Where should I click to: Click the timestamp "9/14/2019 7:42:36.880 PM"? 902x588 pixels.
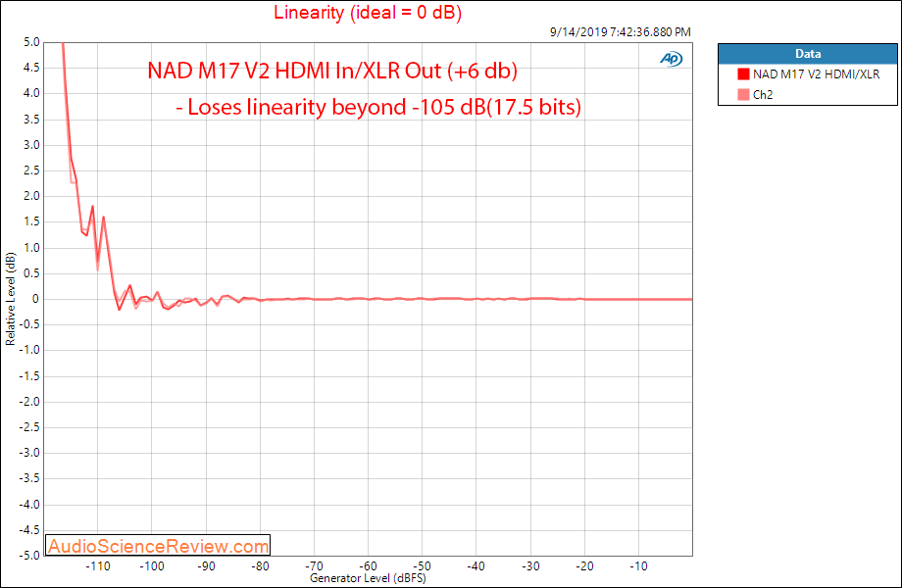[620, 32]
